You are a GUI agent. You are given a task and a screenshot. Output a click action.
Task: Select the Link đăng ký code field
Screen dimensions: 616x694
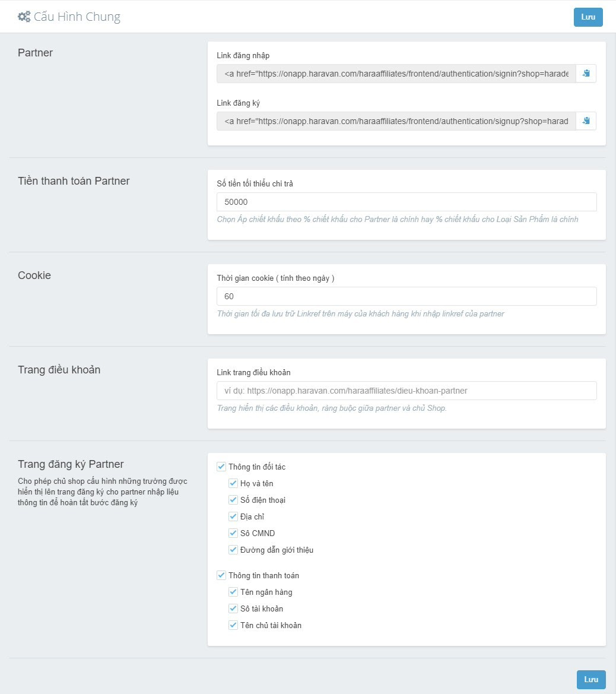point(396,121)
